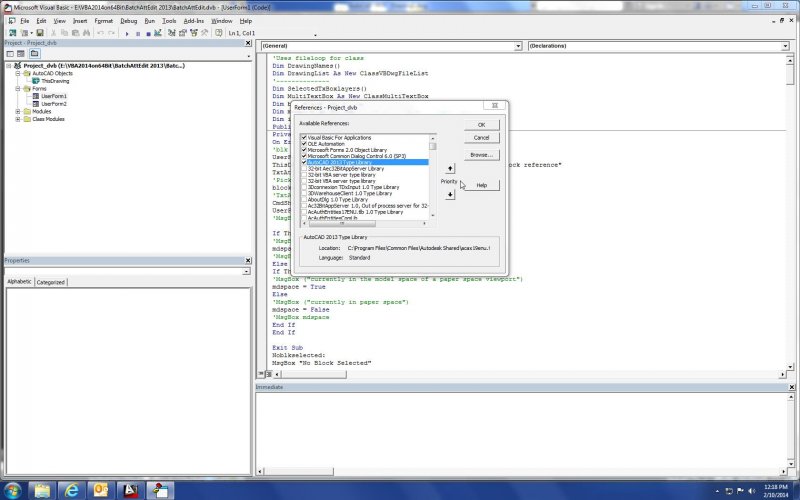Click the Reset stop icon in toolbar
The image size is (800, 500).
(x=148, y=33)
